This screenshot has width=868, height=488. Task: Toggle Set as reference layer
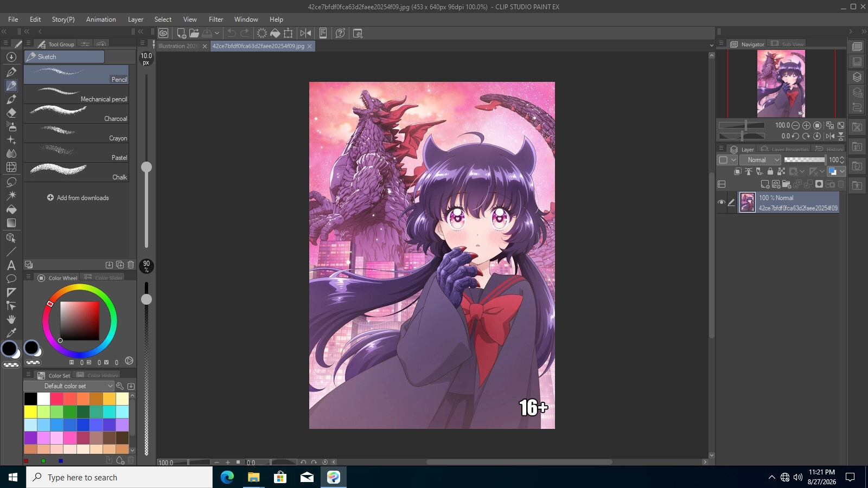tap(749, 171)
